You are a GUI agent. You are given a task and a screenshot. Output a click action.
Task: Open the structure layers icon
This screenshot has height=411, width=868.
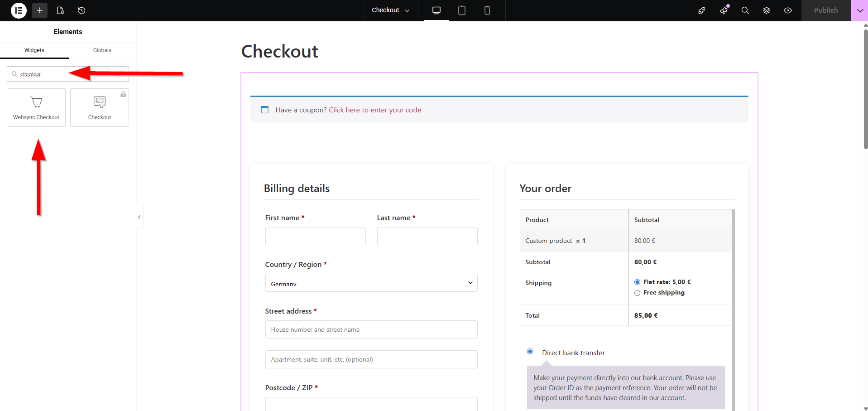pyautogui.click(x=766, y=10)
